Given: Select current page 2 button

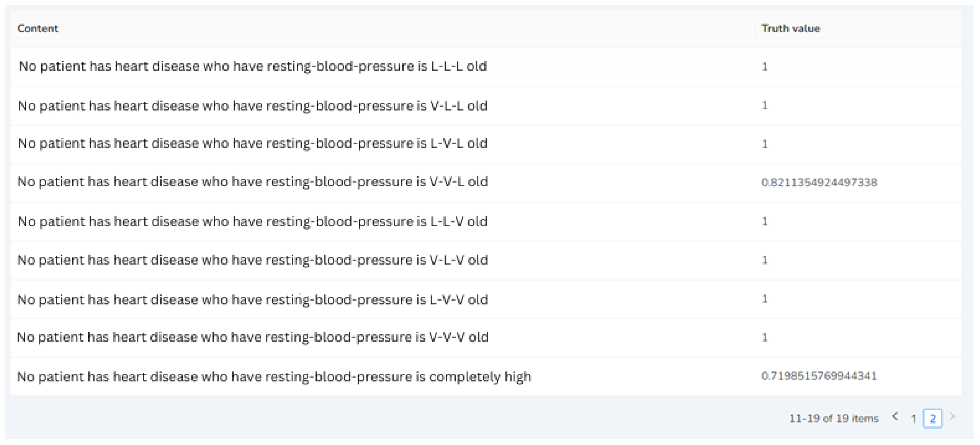Looking at the screenshot, I should click(x=932, y=419).
